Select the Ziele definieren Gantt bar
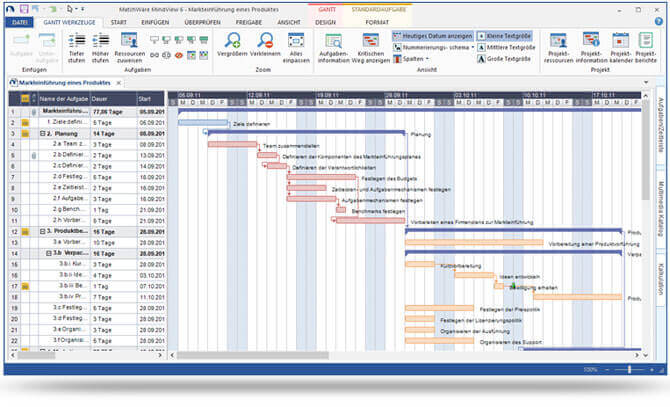The image size is (670, 407). [203, 123]
